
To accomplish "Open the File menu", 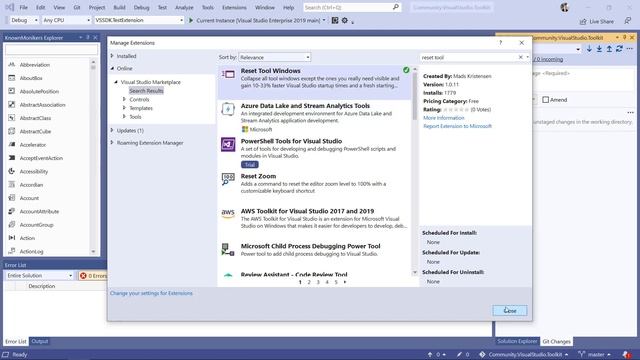I will [x=24, y=7].
